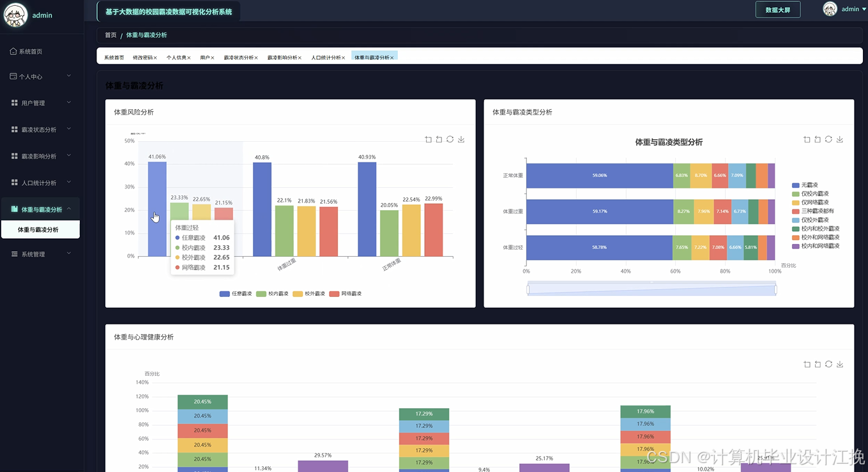
Task: Click the zoom-area icon in 体重与心理健康分析 chart toolbox
Action: pyautogui.click(x=807, y=364)
